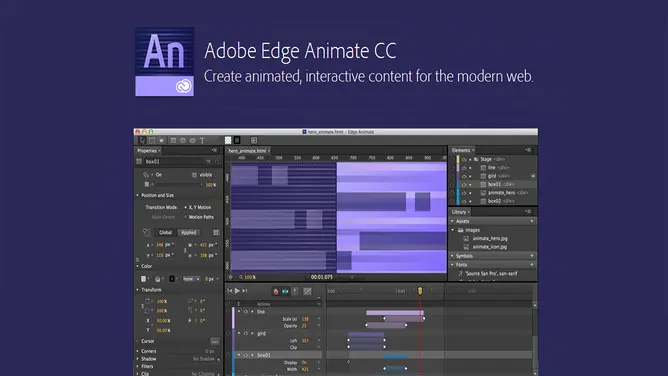Open the border style 'none' dropdown
This screenshot has width=668, height=376.
(x=191, y=279)
